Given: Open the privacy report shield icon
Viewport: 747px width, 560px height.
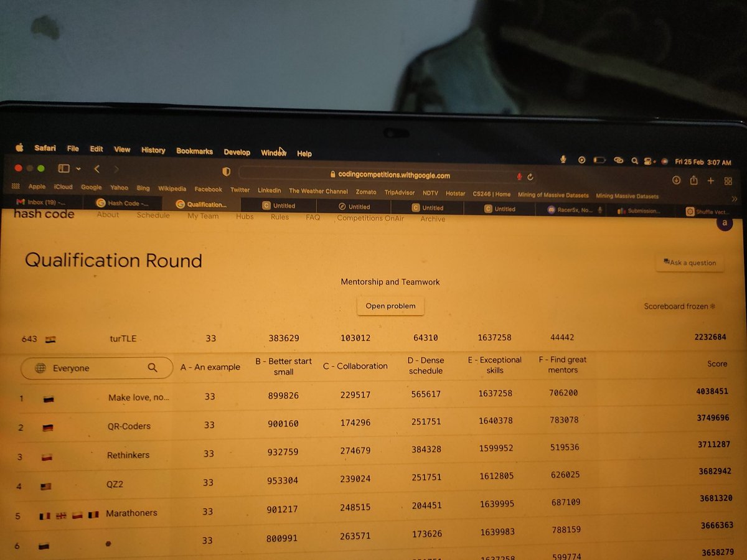Looking at the screenshot, I should pos(227,172).
